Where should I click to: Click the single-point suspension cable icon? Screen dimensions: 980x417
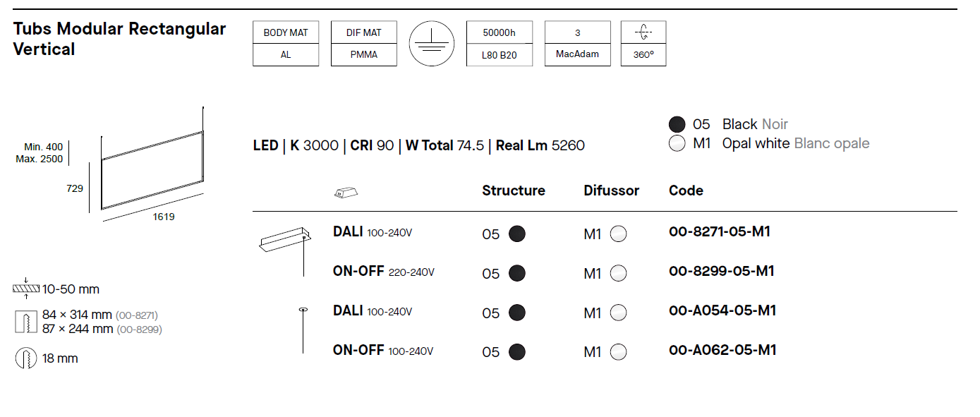coord(303,330)
